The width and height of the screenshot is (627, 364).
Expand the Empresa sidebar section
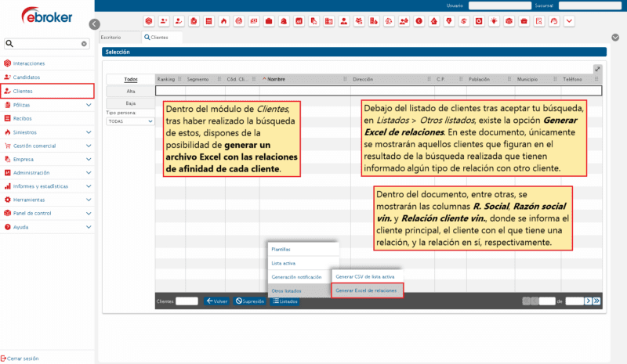click(x=89, y=159)
